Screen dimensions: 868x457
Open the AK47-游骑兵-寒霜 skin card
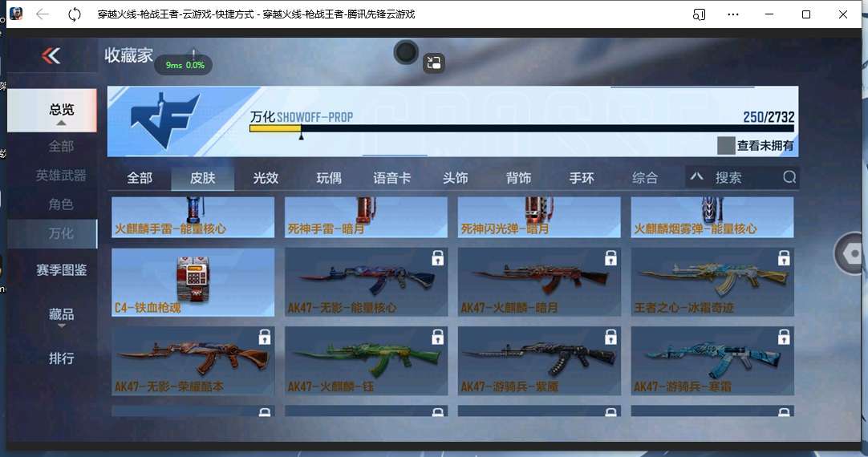tap(712, 361)
